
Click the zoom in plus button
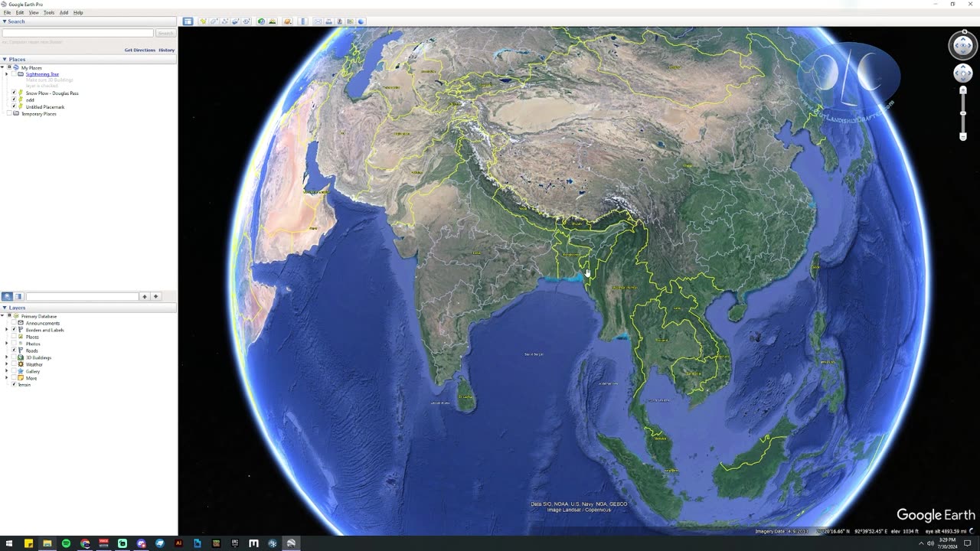963,90
